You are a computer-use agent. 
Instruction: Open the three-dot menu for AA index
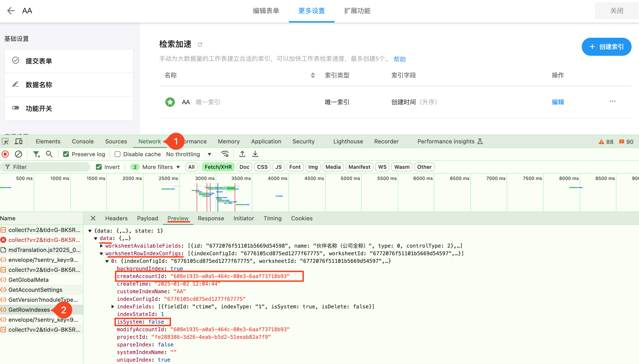(x=612, y=102)
